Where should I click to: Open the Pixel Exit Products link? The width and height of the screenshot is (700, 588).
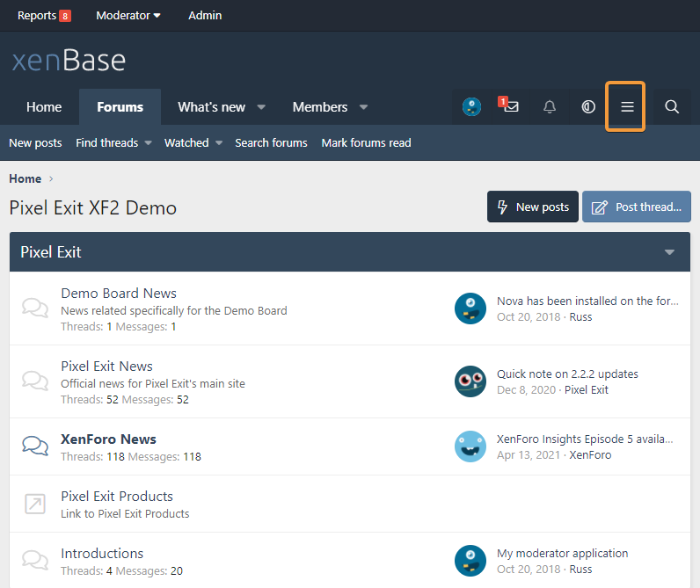coord(117,497)
